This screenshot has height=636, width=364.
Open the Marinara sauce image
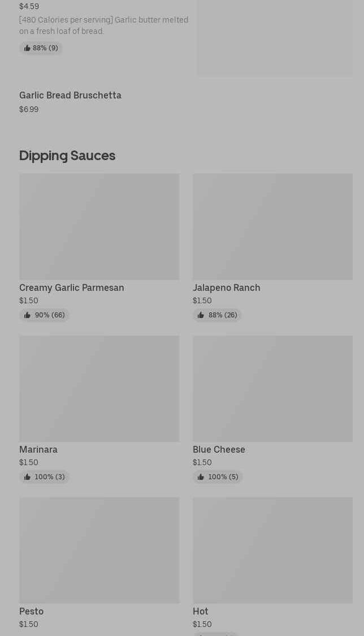pyautogui.click(x=99, y=389)
